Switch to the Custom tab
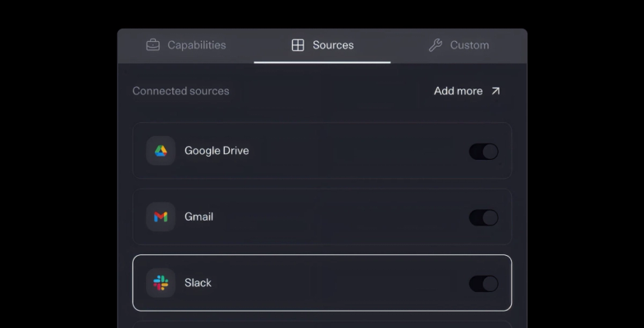644x328 pixels. (x=469, y=45)
